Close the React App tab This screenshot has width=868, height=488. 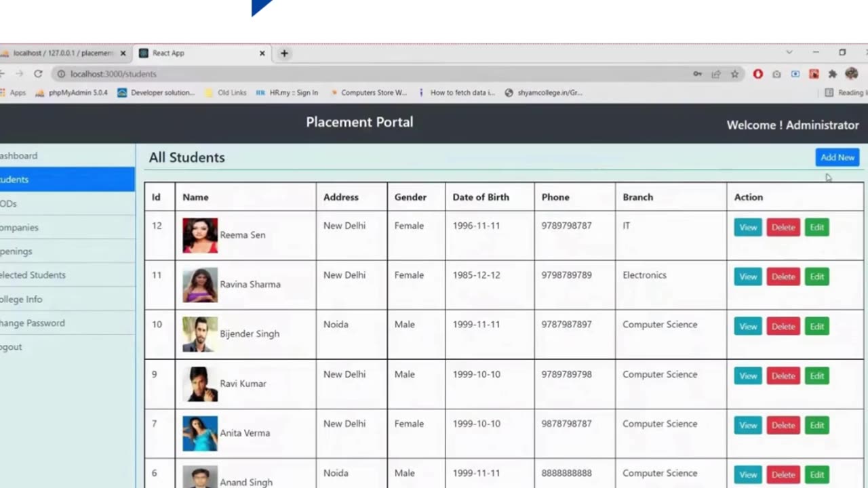click(x=262, y=53)
